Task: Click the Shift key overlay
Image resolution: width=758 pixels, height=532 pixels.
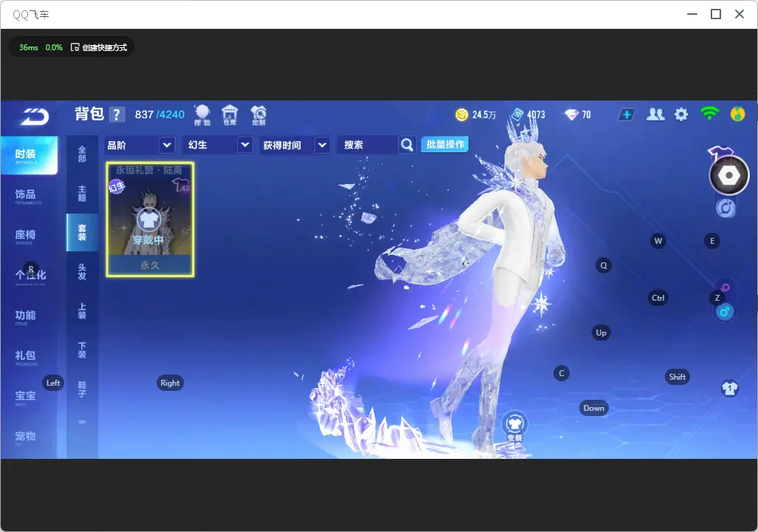Action: point(677,377)
